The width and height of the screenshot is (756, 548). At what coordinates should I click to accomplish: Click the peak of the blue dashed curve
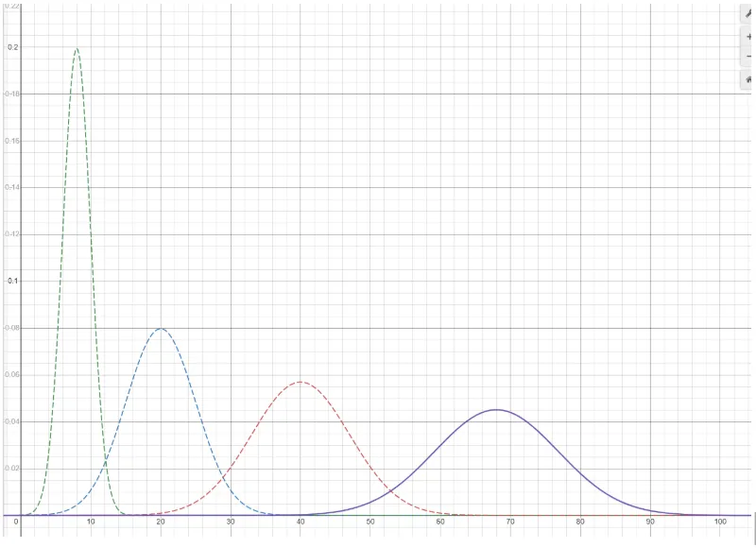pyautogui.click(x=161, y=326)
